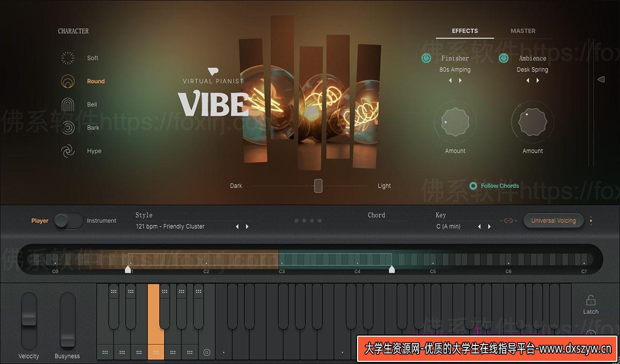
Task: Click the Follow Chords label
Action: coord(500,186)
